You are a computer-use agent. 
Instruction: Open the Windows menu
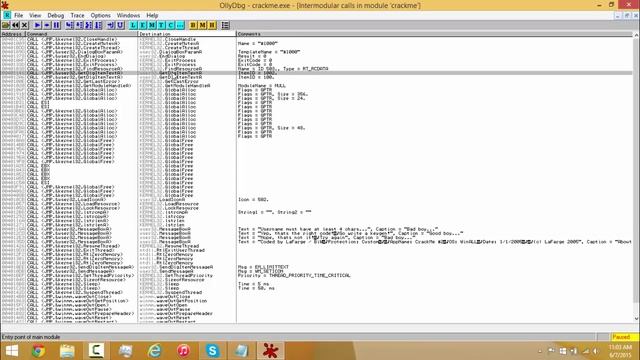tap(128, 16)
